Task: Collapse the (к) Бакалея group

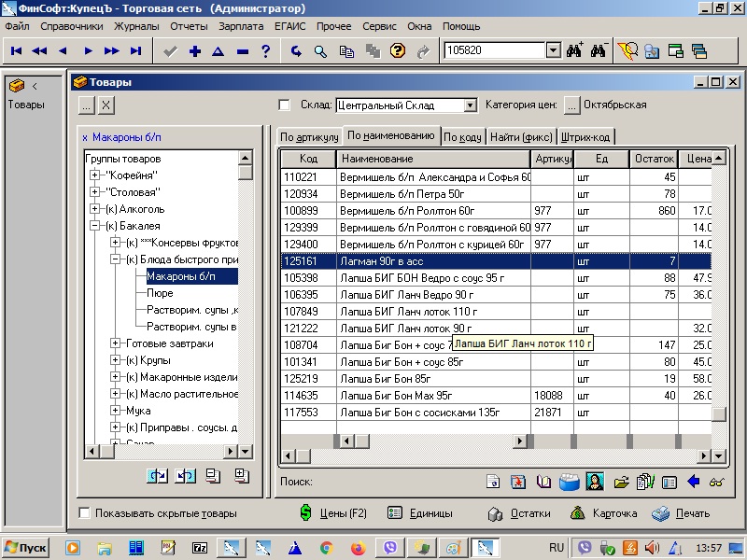Action: [x=95, y=226]
